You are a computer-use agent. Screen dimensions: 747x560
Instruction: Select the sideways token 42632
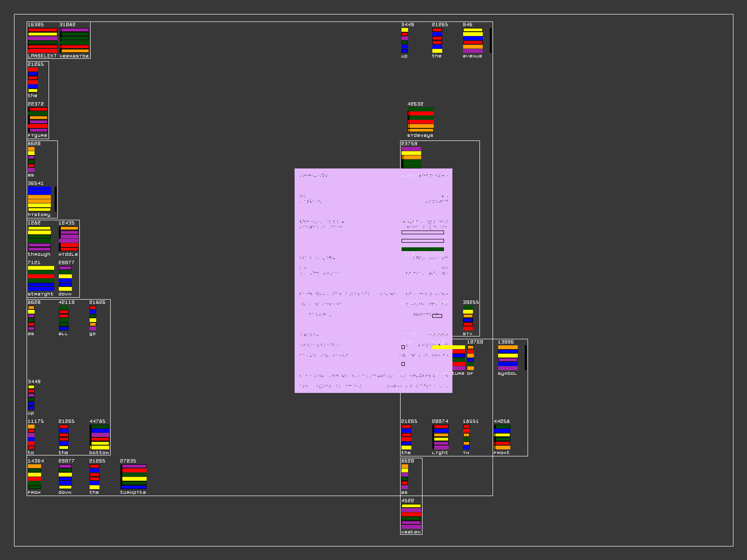(x=420, y=120)
